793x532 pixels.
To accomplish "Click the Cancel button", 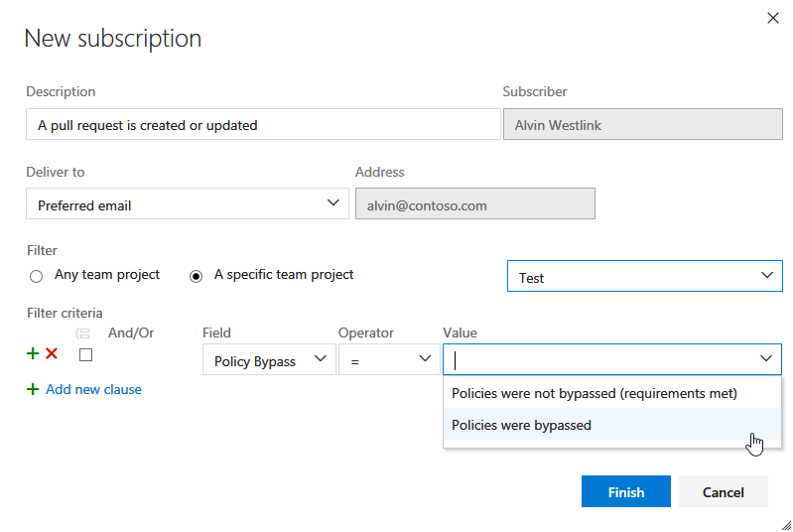I will [723, 492].
